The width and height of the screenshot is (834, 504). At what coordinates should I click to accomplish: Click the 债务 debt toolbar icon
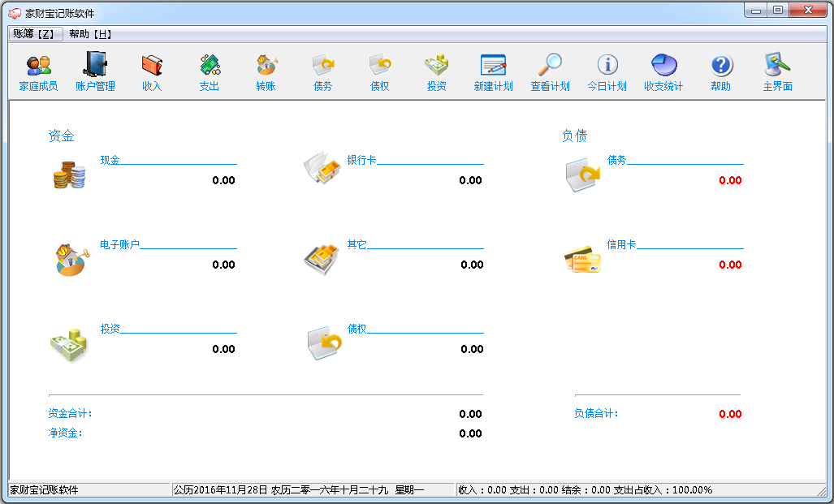pyautogui.click(x=323, y=71)
